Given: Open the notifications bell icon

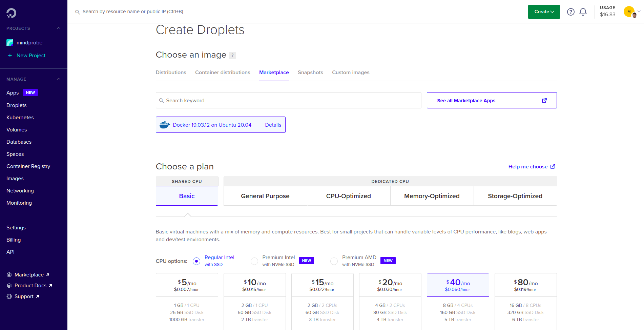Looking at the screenshot, I should point(583,12).
